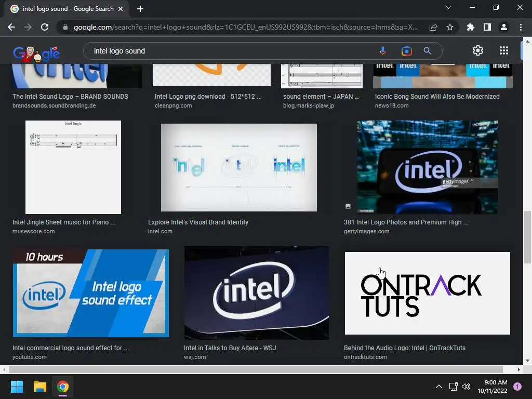Click the vertical scrollbar thumb

pos(527,237)
